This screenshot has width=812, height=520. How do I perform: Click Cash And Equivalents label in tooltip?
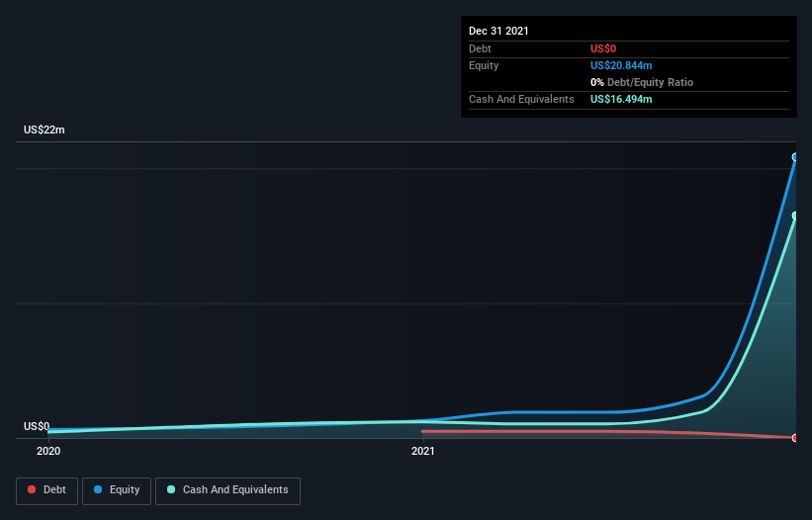click(x=521, y=99)
